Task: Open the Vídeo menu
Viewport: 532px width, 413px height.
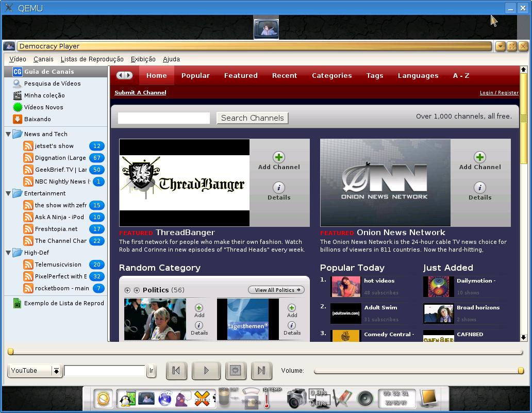Action: [18, 59]
